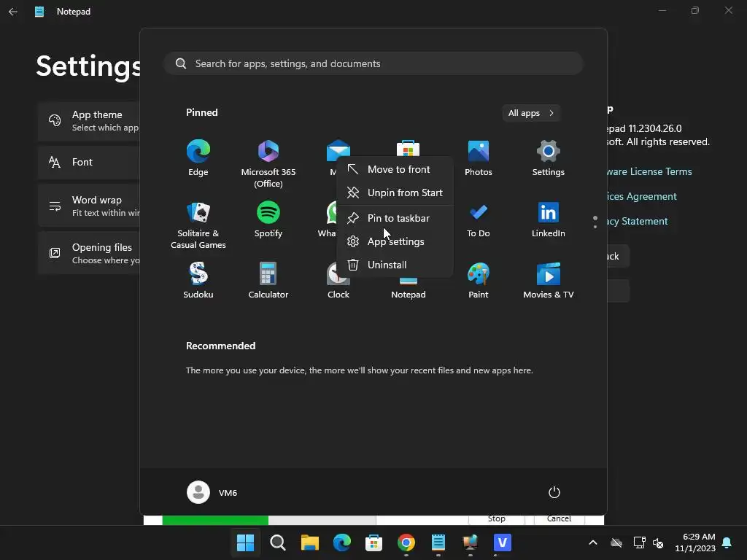Screen dimensions: 747x560
Task: Open taskbar Search magnifier
Action: (278, 542)
